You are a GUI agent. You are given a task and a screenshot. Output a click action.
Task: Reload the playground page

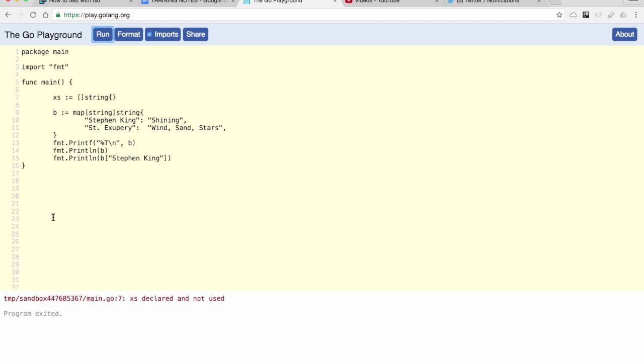33,15
